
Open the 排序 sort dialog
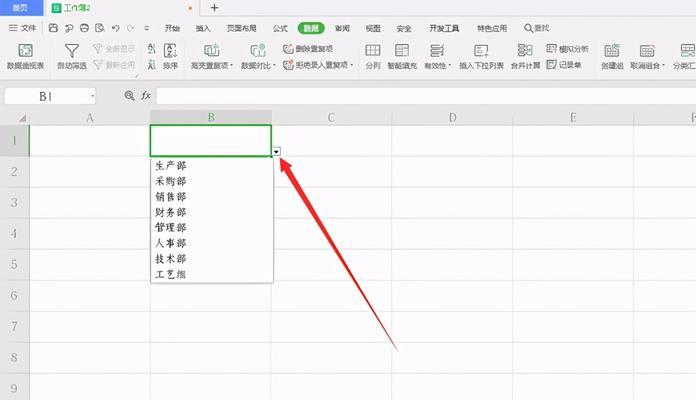(170, 56)
